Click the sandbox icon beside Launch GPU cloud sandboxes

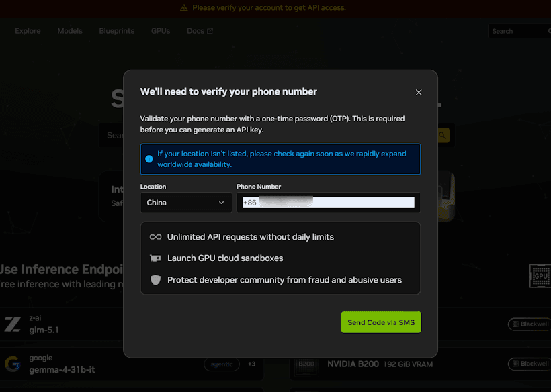155,258
